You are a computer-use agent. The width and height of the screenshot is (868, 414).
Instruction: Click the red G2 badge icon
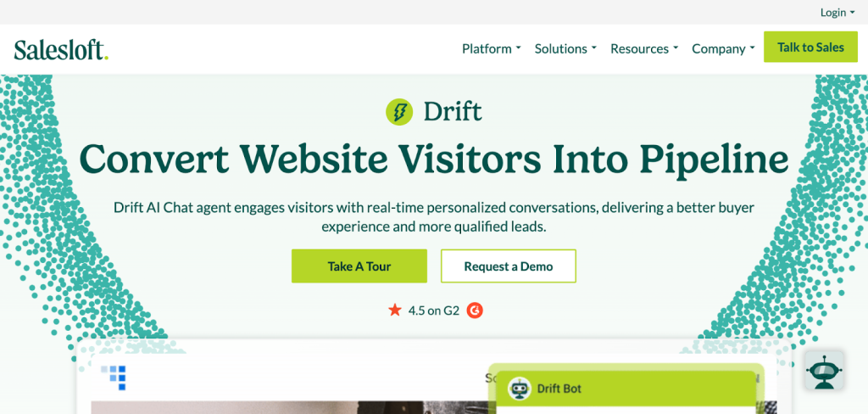[475, 310]
